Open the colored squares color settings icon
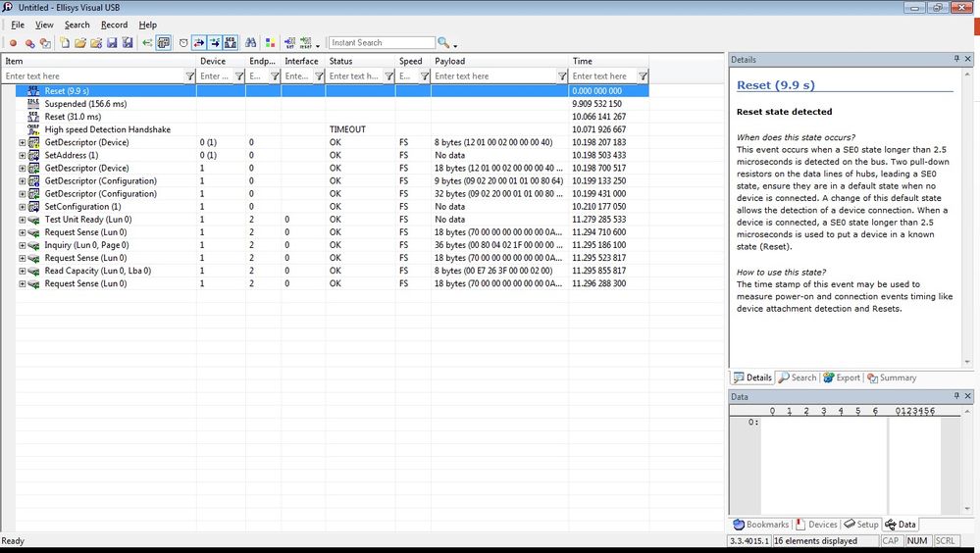This screenshot has width=980, height=553. [x=270, y=42]
